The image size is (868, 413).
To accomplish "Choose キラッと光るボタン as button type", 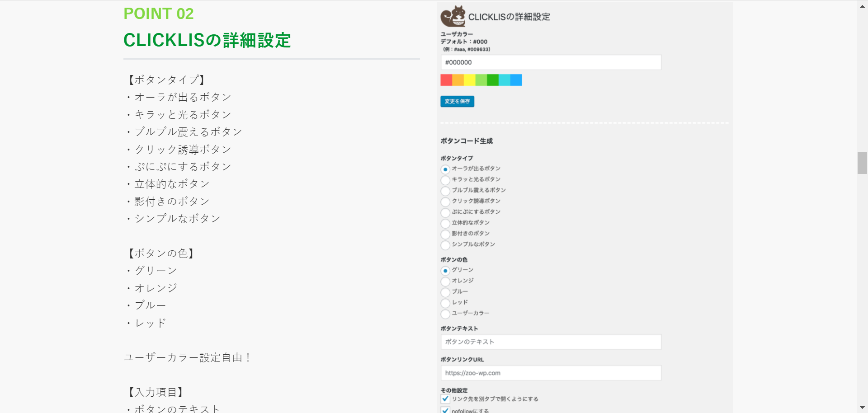I will point(445,179).
